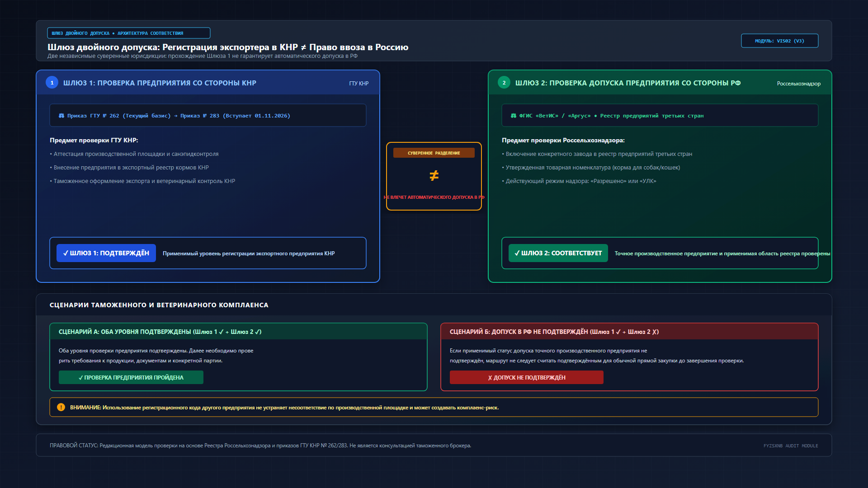Click the orange not-equal sign icon
Image resolution: width=868 pixels, height=488 pixels.
coord(434,175)
